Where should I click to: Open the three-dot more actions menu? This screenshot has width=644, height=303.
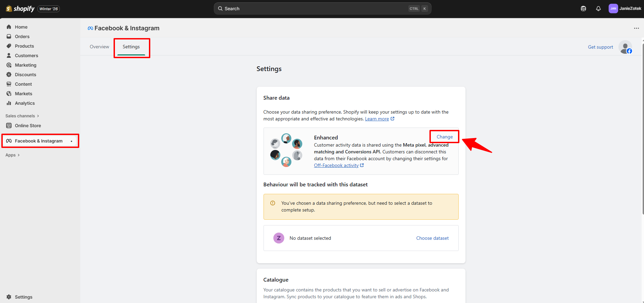(x=636, y=28)
